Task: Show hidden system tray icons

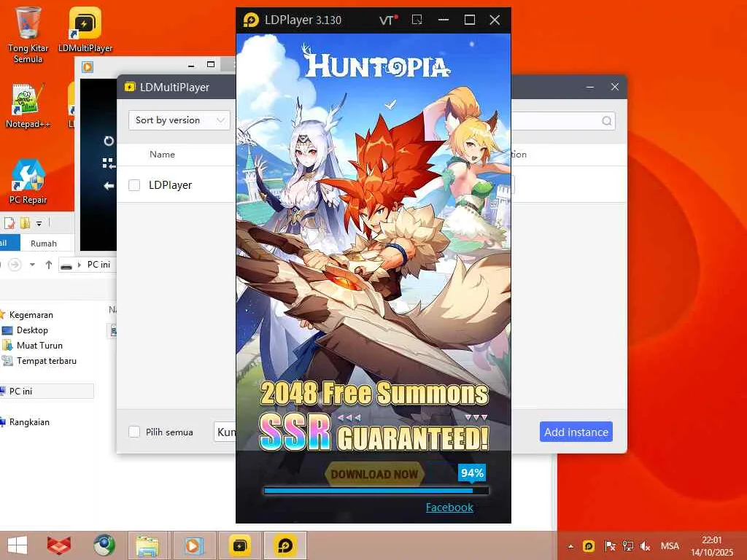Action: point(570,546)
